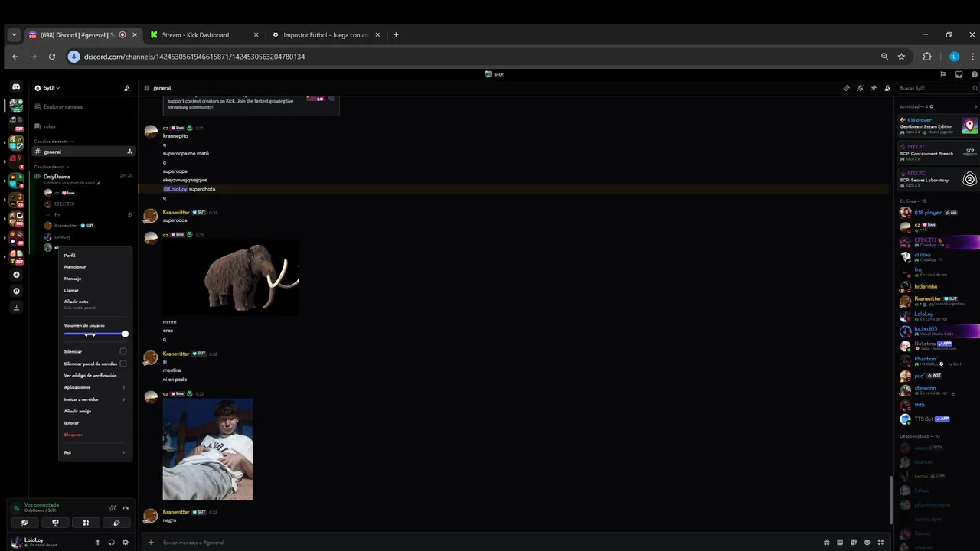Click the gift icon in message bar
The height and width of the screenshot is (551, 980).
coord(826,542)
